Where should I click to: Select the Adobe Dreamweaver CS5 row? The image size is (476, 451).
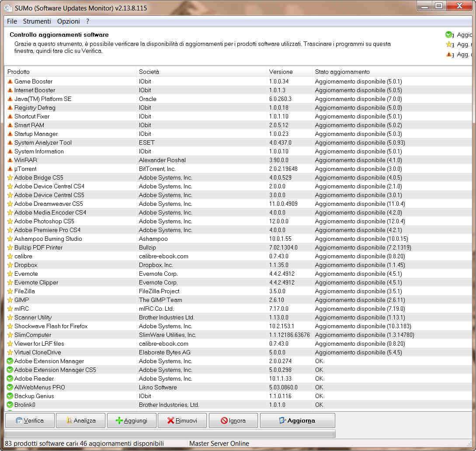238,204
